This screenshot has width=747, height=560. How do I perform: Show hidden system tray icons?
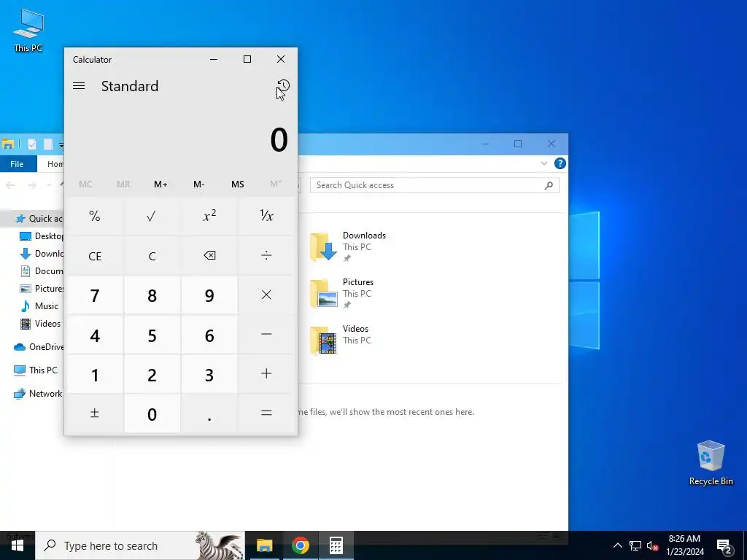point(617,545)
